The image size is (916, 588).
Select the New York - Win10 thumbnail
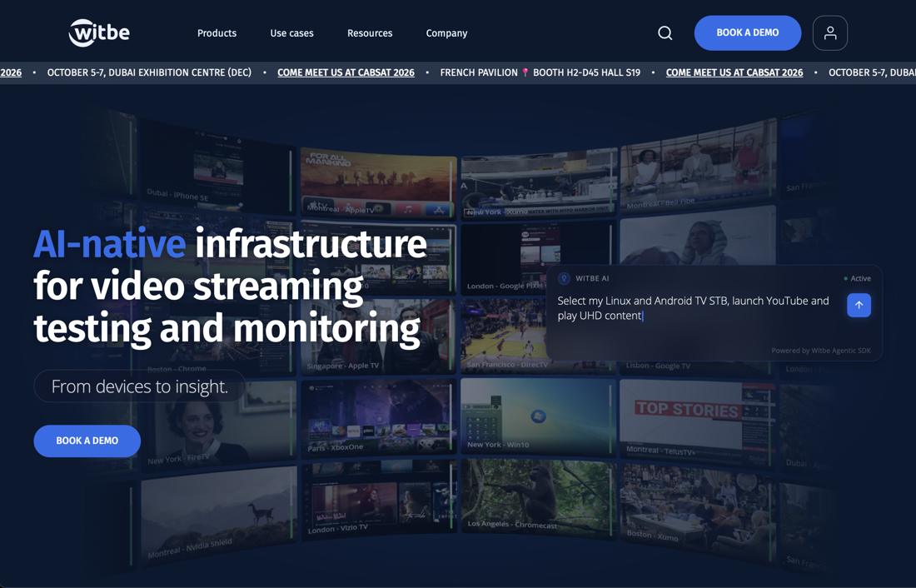pyautogui.click(x=539, y=416)
